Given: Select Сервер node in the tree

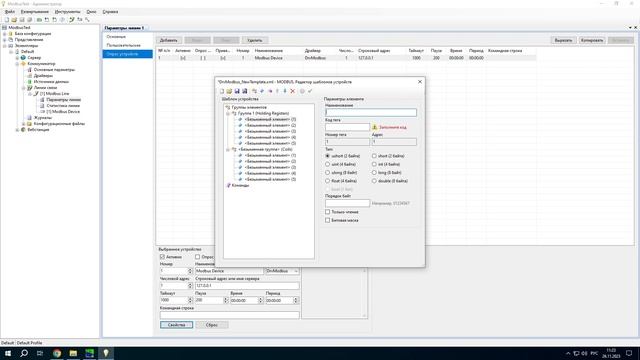Looking at the screenshot, I should pyautogui.click(x=34, y=58).
